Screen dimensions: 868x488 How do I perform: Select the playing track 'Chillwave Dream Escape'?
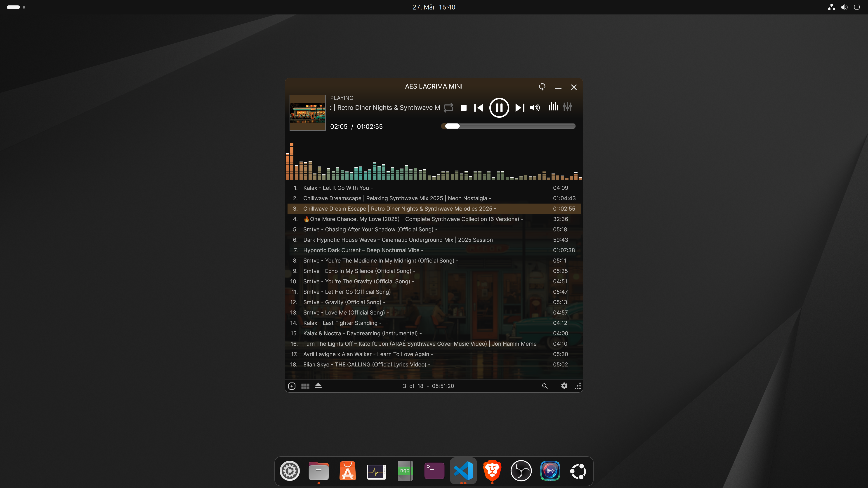coord(434,209)
